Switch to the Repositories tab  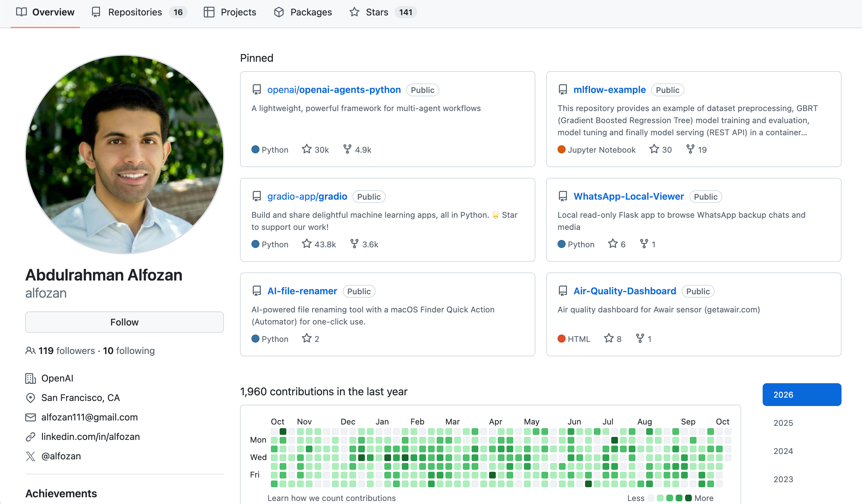(139, 12)
